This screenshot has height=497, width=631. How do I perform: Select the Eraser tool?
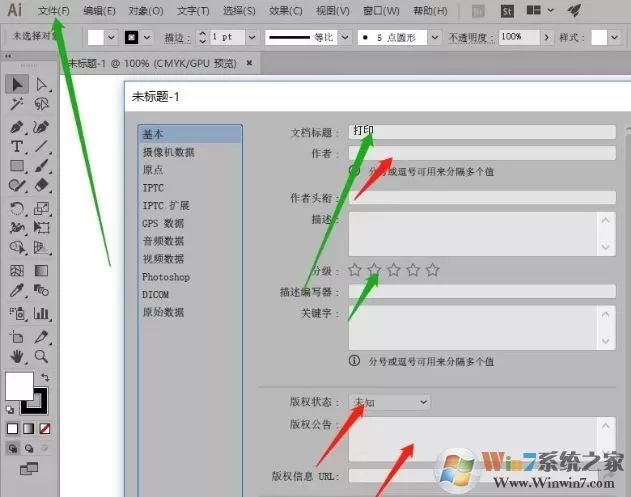tap(41, 185)
